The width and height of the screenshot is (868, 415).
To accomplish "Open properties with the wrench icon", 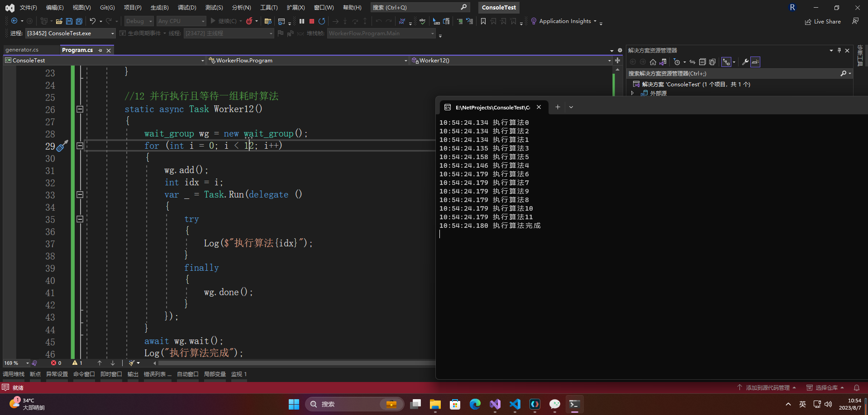I will [x=745, y=62].
